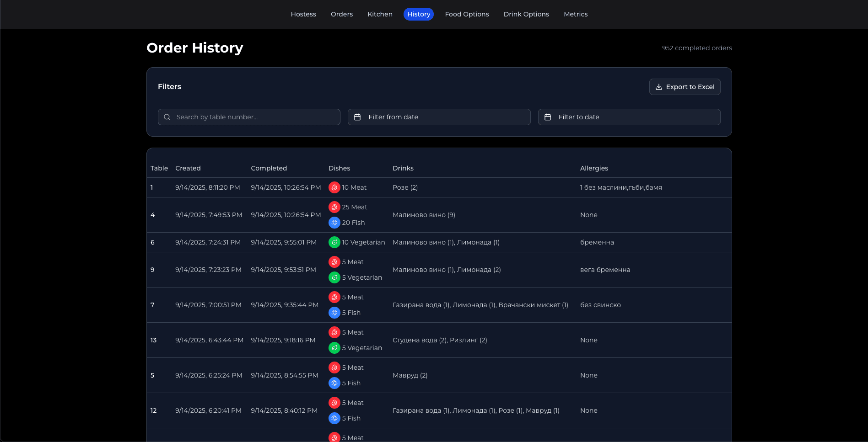Focus the Search by table number field
Screen dimensions: 868x442
249,117
